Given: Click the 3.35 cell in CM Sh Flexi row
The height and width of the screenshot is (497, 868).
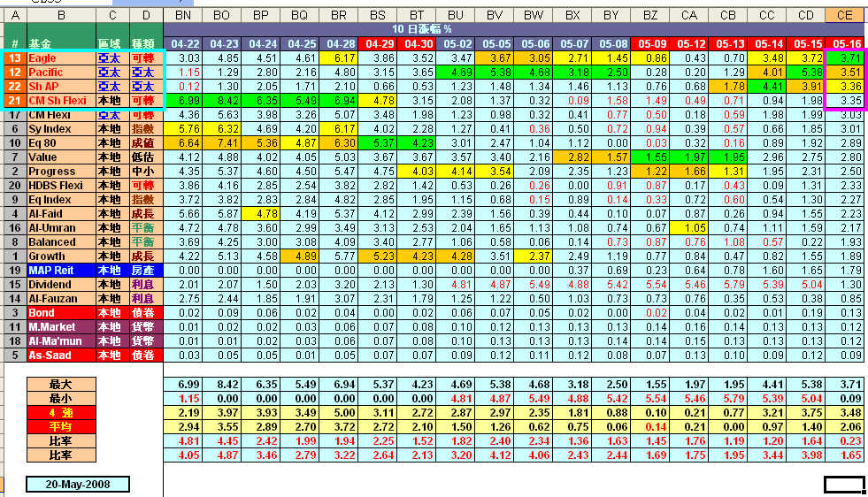Looking at the screenshot, I should pyautogui.click(x=845, y=100).
